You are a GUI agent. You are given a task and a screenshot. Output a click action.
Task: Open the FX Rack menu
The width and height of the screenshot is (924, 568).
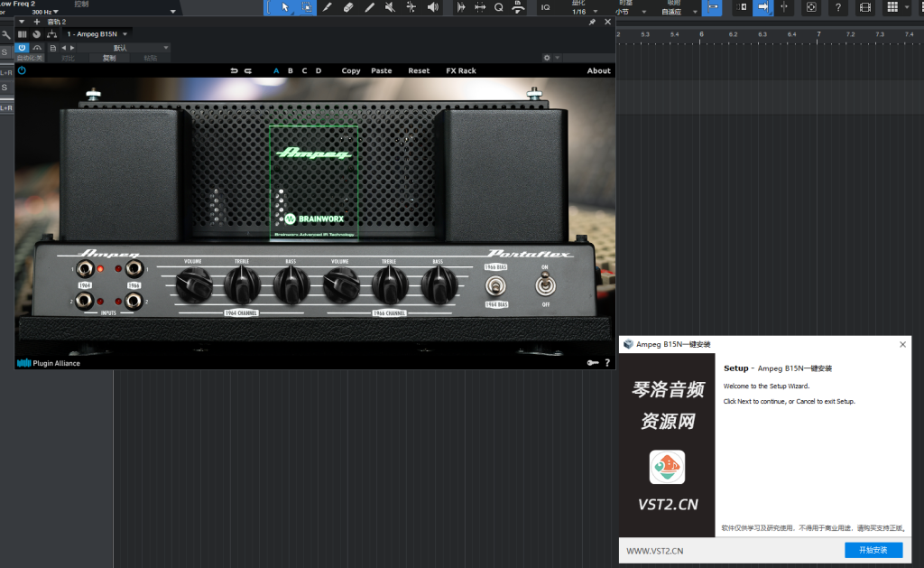click(x=460, y=70)
